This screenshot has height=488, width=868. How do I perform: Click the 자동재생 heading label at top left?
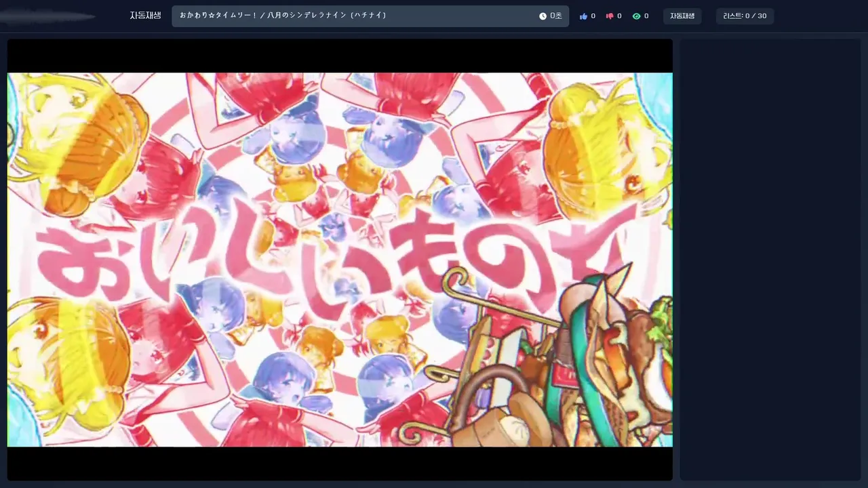[x=145, y=16]
